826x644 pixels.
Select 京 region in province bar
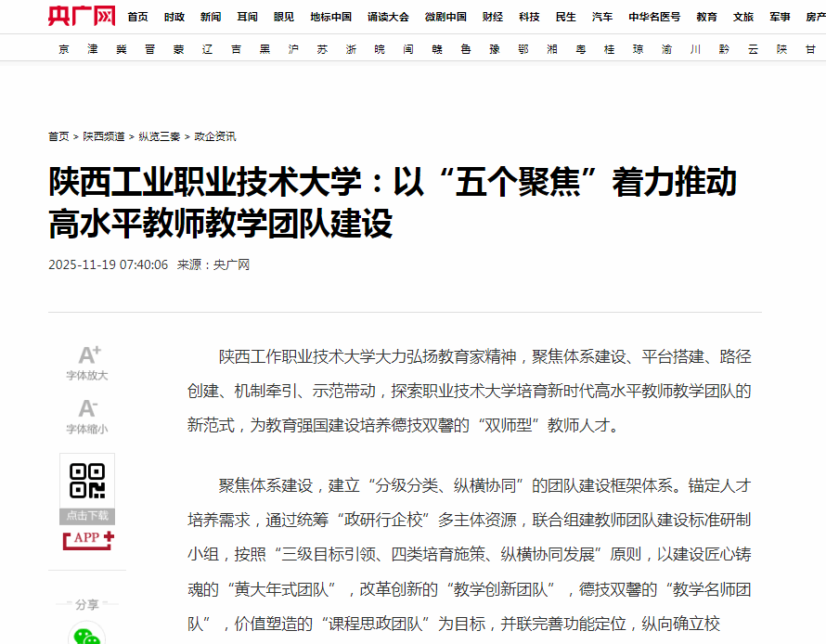63,49
